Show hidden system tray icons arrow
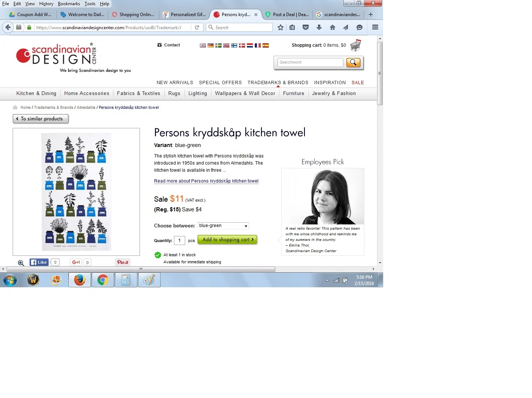The height and width of the screenshot is (398, 532). click(x=327, y=280)
